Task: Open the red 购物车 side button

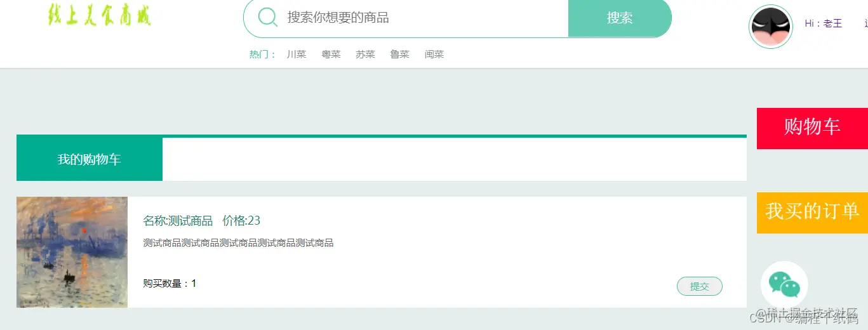Action: click(x=812, y=128)
